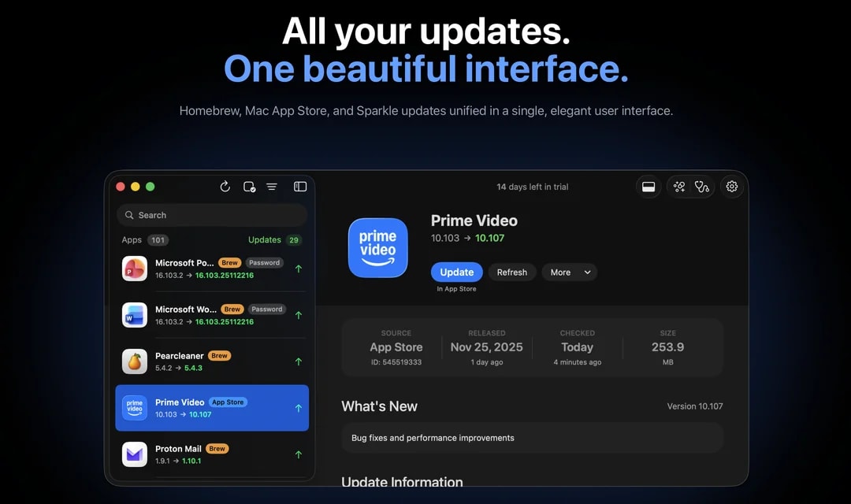Screen dimensions: 851x504
Task: Open the stethoscope diagnostics icon
Action: pos(702,187)
